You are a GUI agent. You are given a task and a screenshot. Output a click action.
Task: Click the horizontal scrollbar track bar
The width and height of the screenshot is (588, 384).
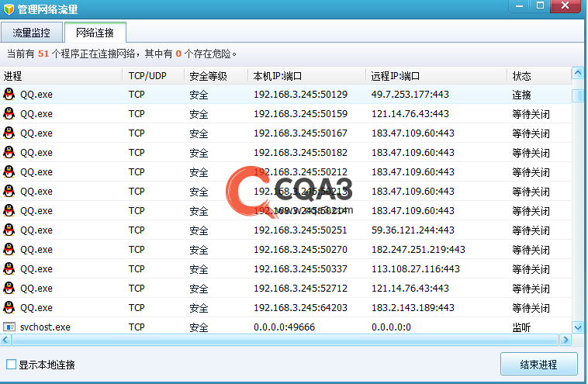[285, 340]
